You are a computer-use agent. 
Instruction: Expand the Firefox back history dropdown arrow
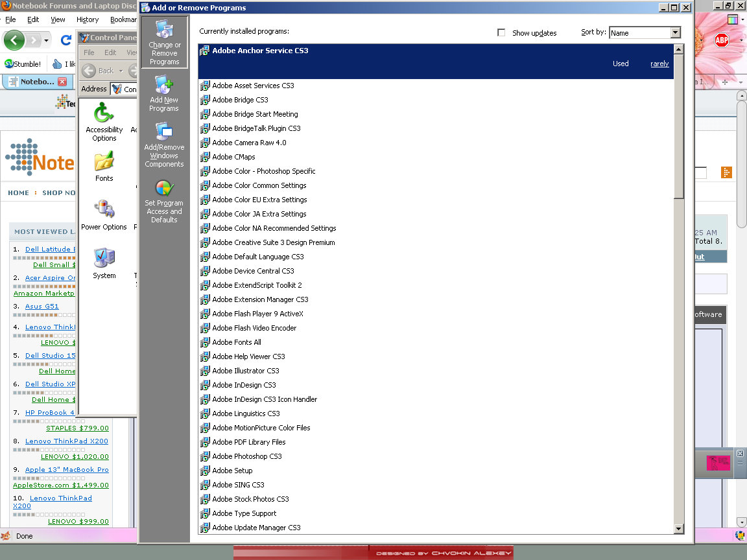(46, 40)
